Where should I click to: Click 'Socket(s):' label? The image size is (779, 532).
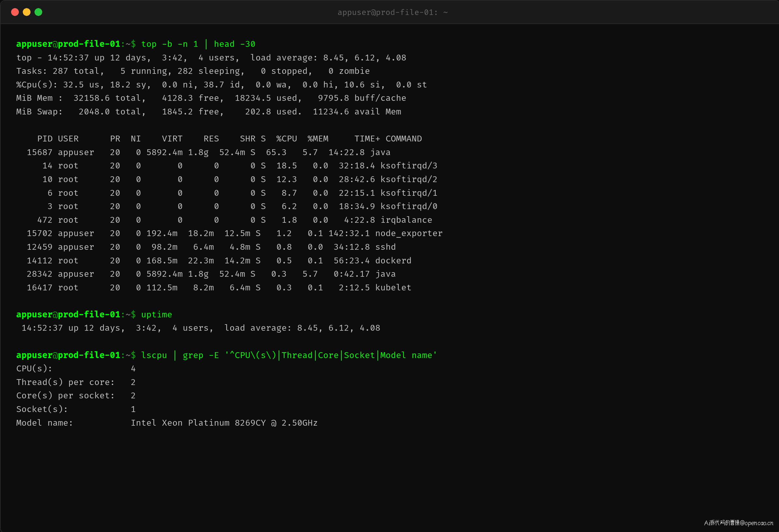tap(42, 409)
